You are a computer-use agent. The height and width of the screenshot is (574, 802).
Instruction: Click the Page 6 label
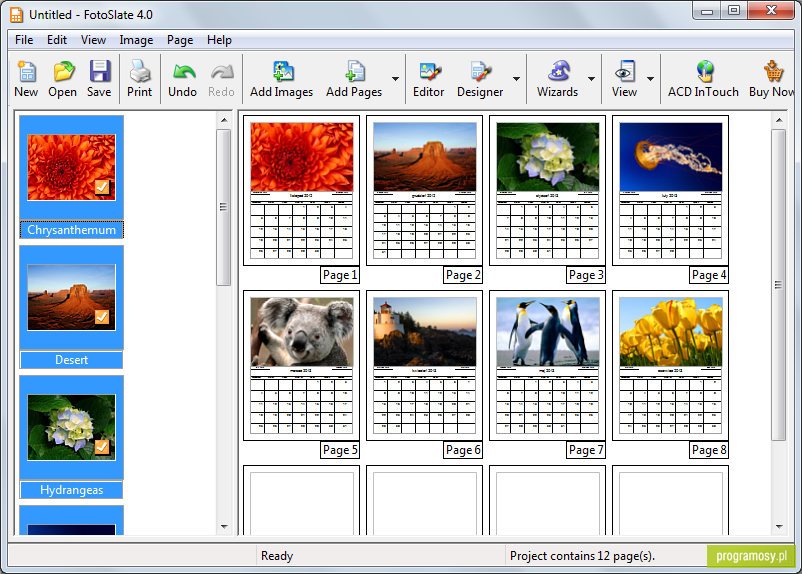point(463,450)
